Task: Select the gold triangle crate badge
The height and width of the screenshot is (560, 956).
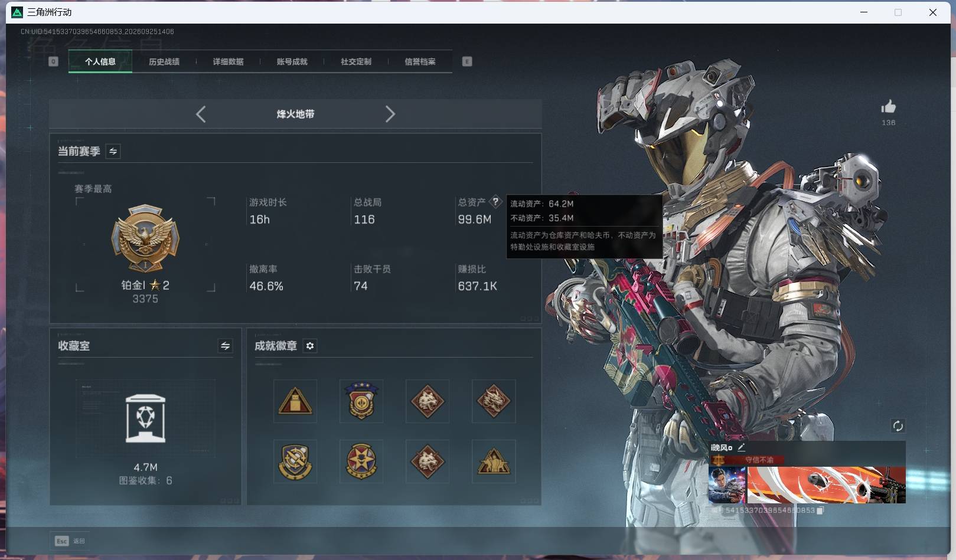Action: click(295, 401)
